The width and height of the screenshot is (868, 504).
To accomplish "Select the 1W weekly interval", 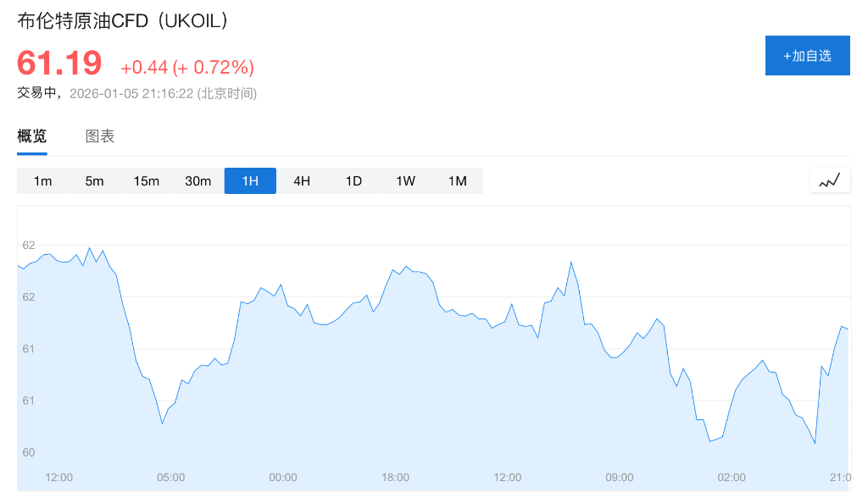I will (405, 181).
